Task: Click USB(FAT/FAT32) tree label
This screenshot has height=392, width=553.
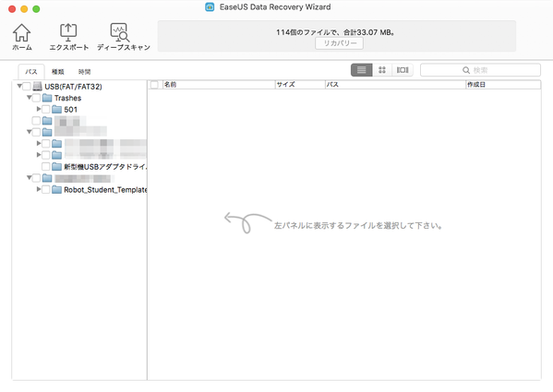Action: coord(73,87)
